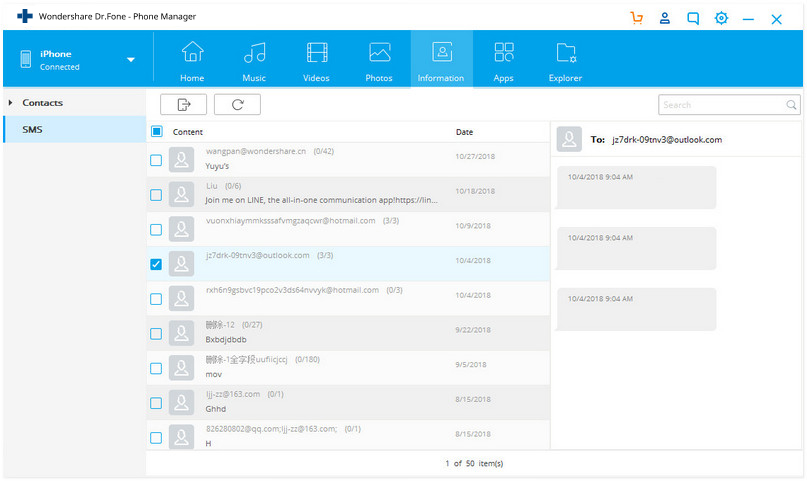Toggle the select-all checkbox in header
807x481 pixels.
(157, 132)
